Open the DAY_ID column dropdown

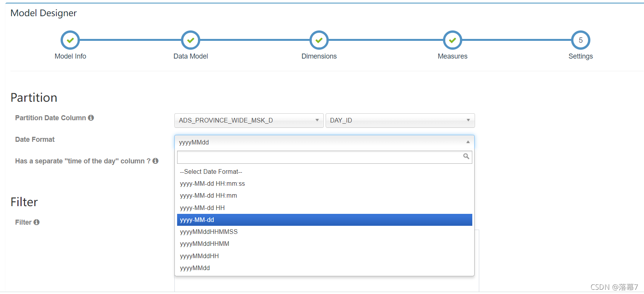tap(400, 120)
